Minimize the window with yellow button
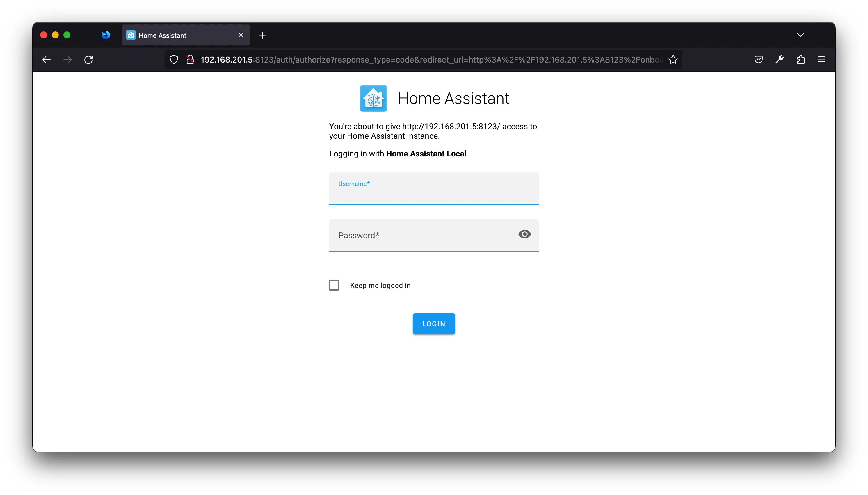 [55, 35]
